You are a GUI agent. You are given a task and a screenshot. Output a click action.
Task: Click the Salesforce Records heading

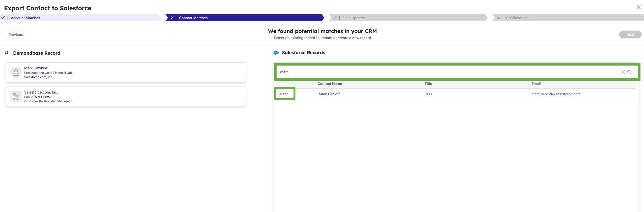(303, 53)
